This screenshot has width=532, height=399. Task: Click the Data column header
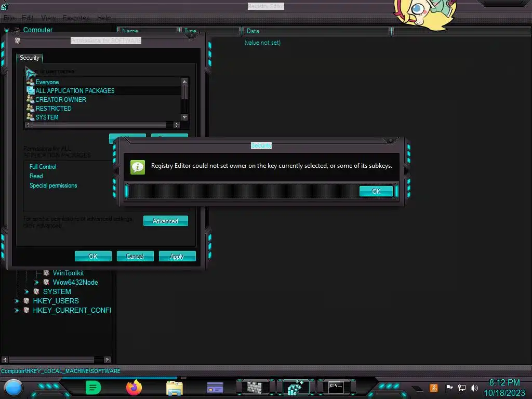click(x=315, y=31)
